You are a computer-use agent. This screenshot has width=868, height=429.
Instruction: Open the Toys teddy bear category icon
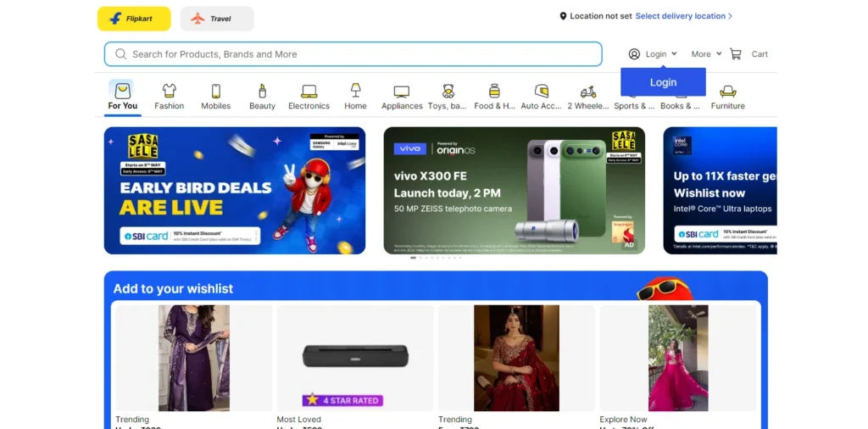click(x=448, y=91)
